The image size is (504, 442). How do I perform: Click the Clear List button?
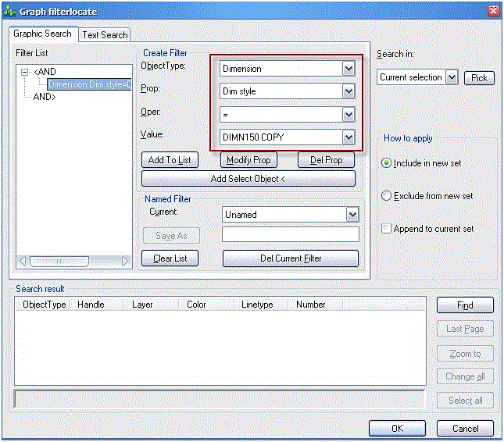pyautogui.click(x=170, y=258)
